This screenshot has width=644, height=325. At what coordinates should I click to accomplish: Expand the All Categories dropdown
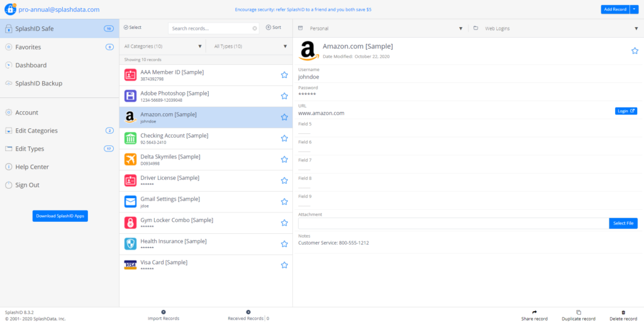[x=200, y=47]
